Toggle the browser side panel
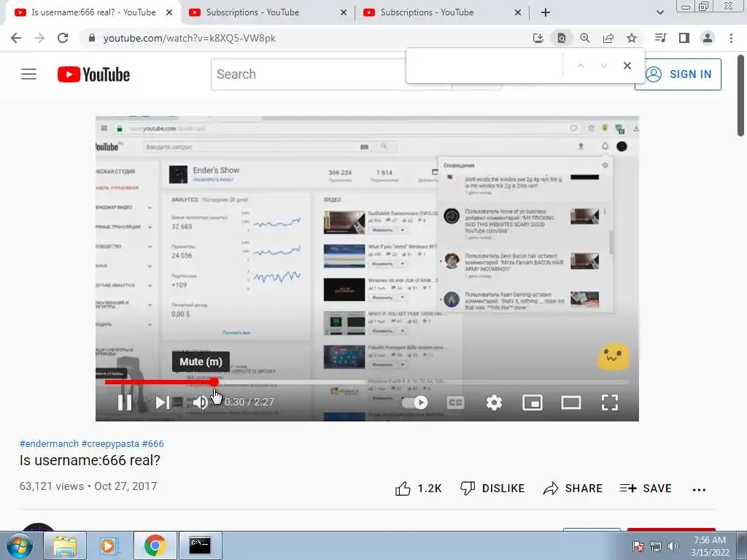747x560 pixels. pyautogui.click(x=684, y=38)
